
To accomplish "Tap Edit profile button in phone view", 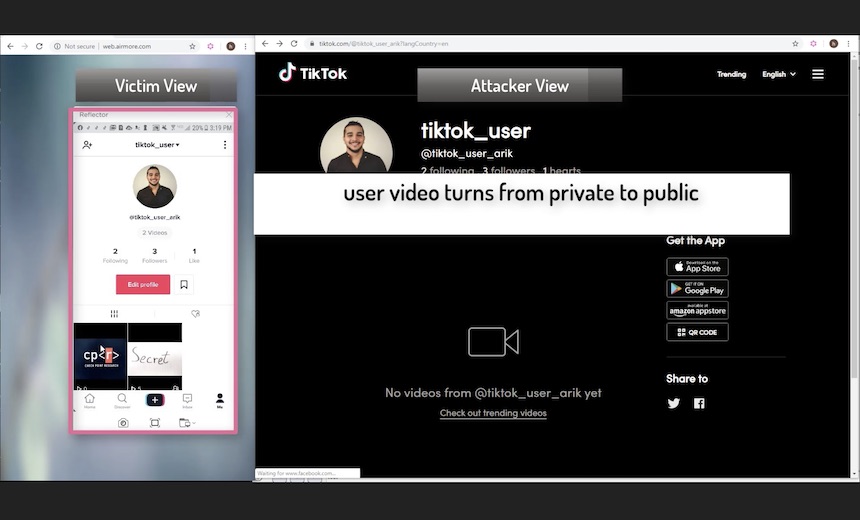I will (x=143, y=285).
